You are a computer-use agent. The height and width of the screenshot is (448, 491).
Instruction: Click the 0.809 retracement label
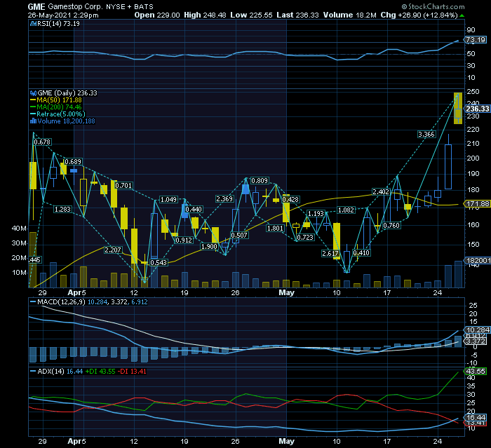click(260, 180)
